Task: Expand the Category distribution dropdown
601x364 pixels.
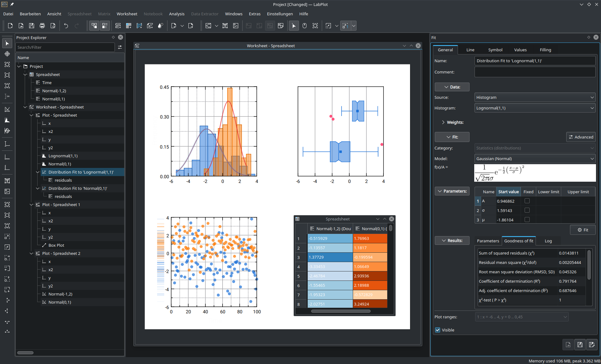Action: [534, 148]
